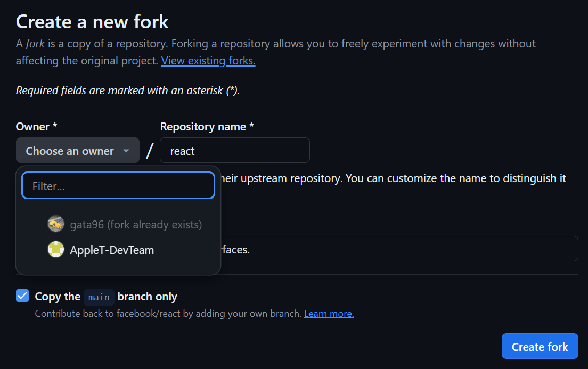Toggle the copy main branch checkbox

22,296
